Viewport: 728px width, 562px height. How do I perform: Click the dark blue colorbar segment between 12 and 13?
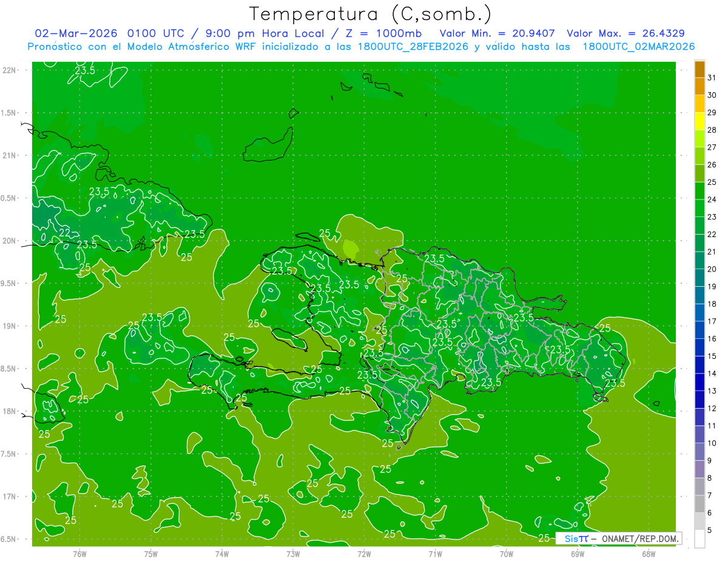(x=699, y=400)
